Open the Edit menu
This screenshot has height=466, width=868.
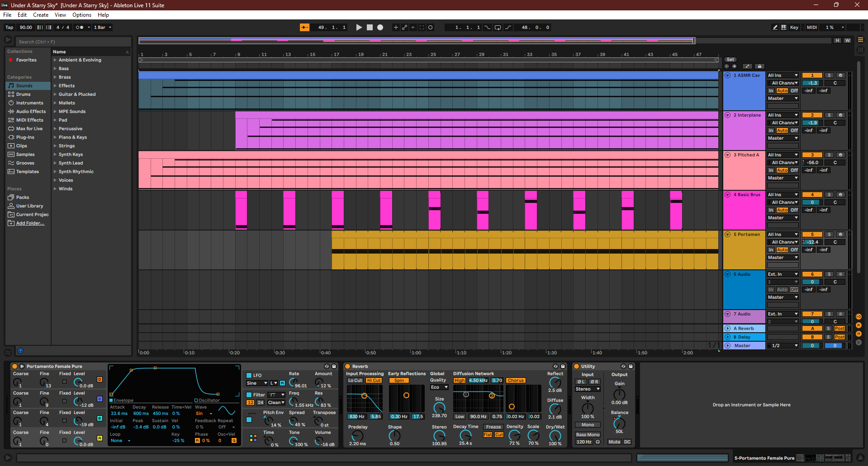point(22,15)
